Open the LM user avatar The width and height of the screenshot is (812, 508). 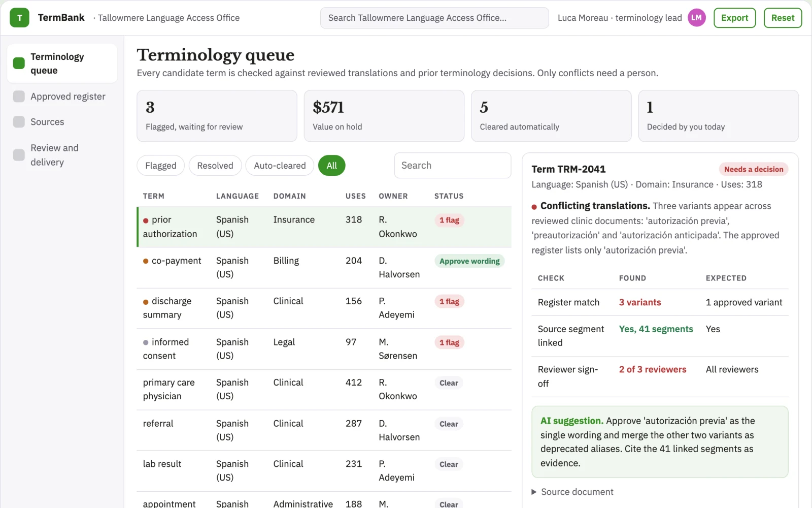(696, 18)
